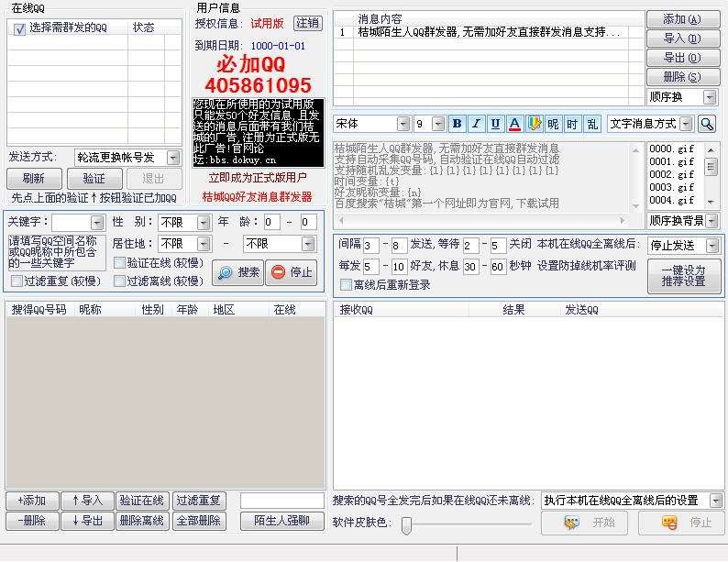Open the first 居住地 dropdown
Image resolution: width=728 pixels, height=562 pixels.
[204, 244]
